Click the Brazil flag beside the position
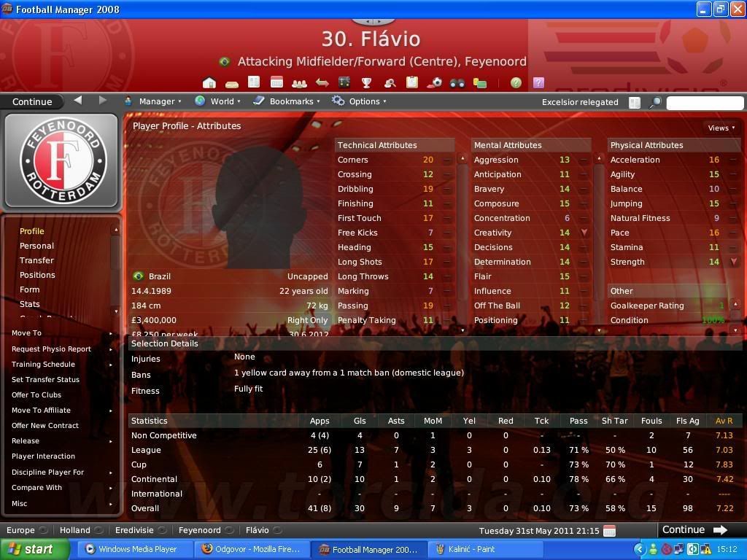This screenshot has height=560, width=747. coord(225,61)
